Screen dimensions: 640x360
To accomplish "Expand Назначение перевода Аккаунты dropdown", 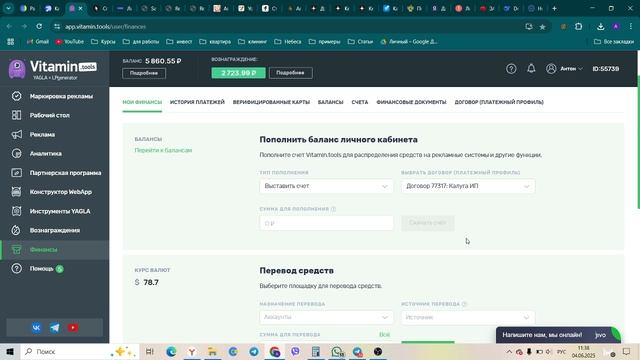I will coord(326,318).
